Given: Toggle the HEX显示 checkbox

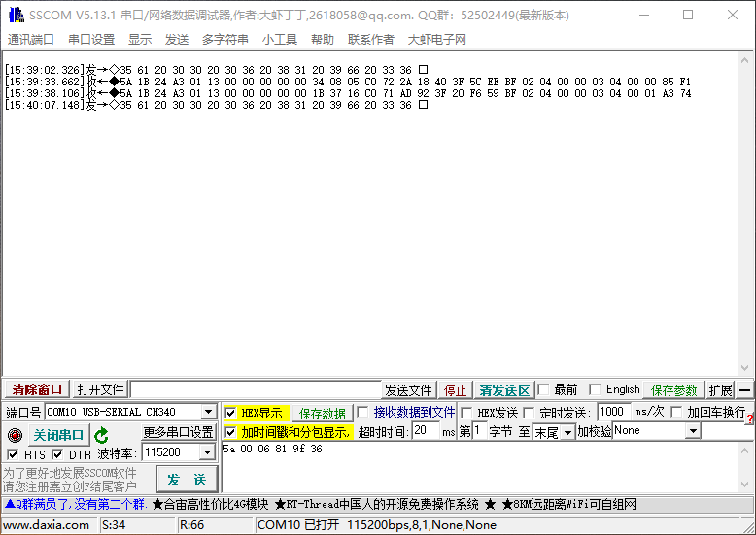Looking at the screenshot, I should [230, 413].
